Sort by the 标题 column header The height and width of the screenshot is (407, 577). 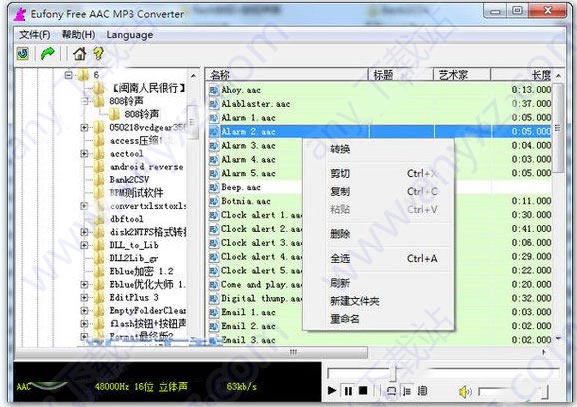pos(401,75)
